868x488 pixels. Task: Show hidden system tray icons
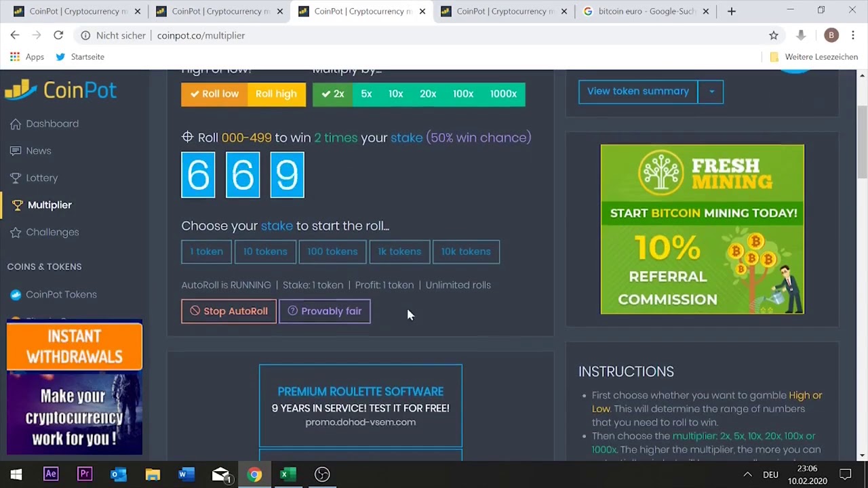pyautogui.click(x=747, y=474)
